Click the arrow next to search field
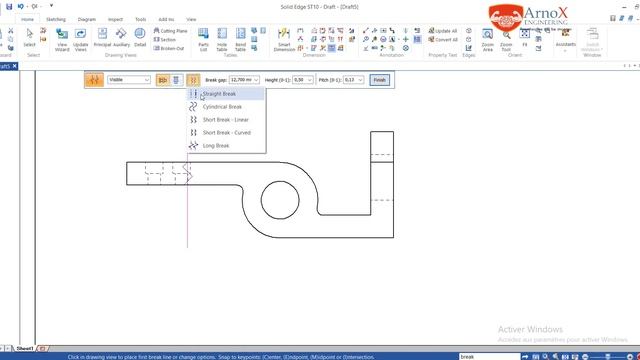The height and width of the screenshot is (360, 640). click(525, 357)
